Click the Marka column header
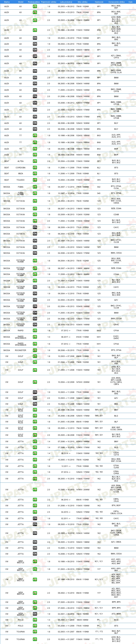The height and width of the screenshot is (644, 136). [7, 2]
